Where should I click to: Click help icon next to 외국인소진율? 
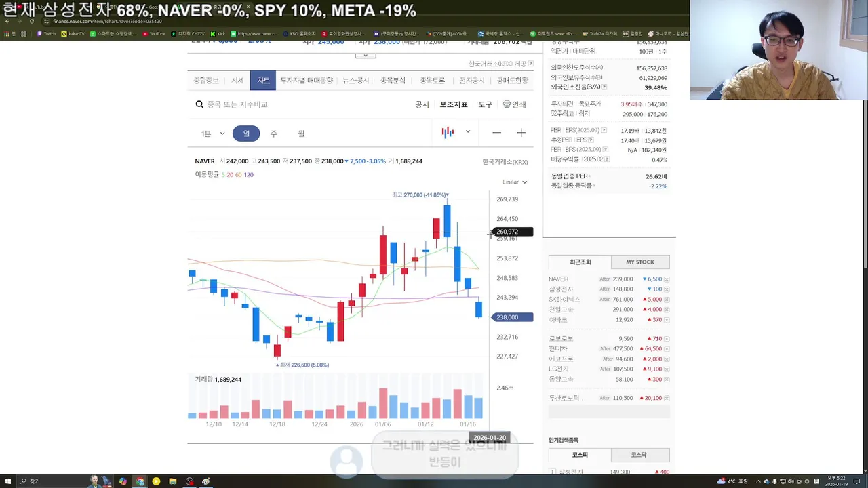(x=604, y=87)
